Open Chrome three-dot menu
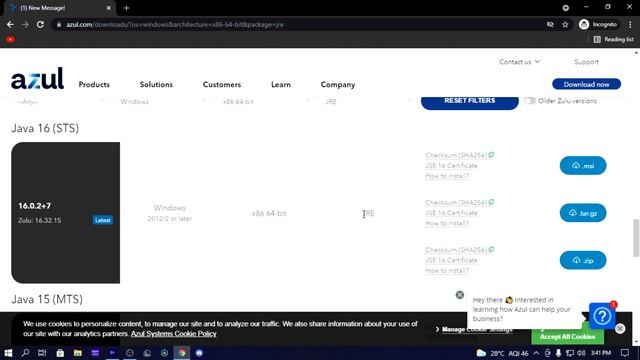This screenshot has width=640, height=360. (x=630, y=24)
